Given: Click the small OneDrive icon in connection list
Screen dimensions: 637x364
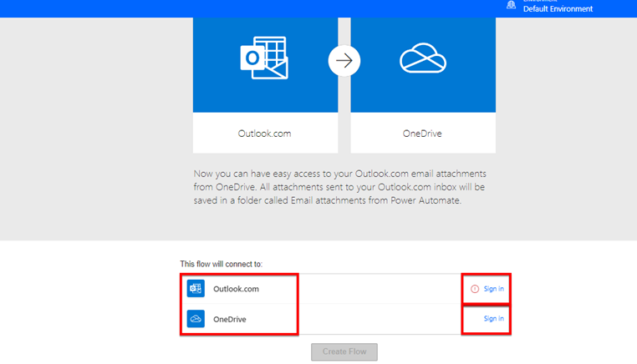Looking at the screenshot, I should point(196,319).
